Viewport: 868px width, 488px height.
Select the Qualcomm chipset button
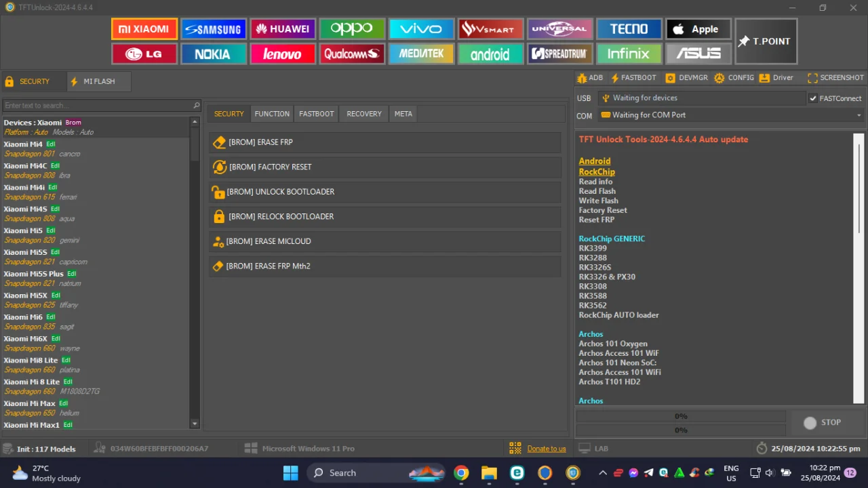[x=352, y=54]
